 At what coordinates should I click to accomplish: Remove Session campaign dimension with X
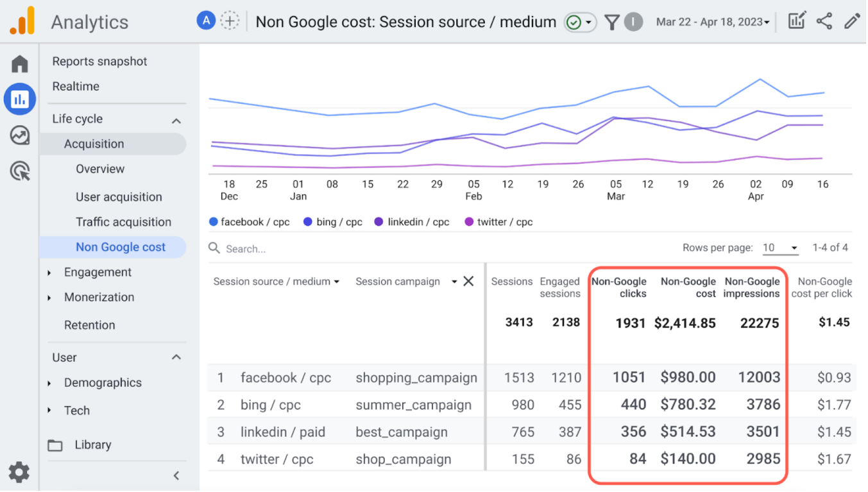[469, 281]
